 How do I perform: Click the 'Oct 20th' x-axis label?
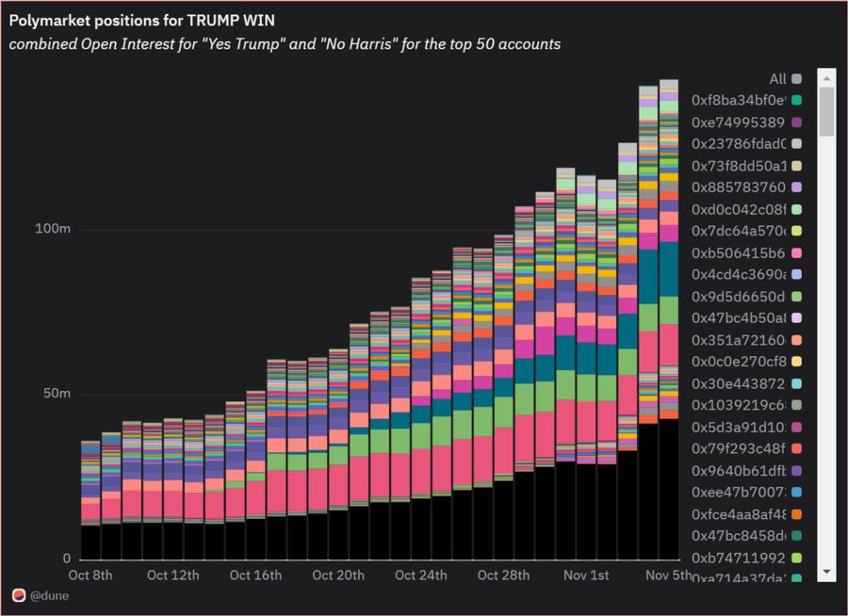(338, 575)
